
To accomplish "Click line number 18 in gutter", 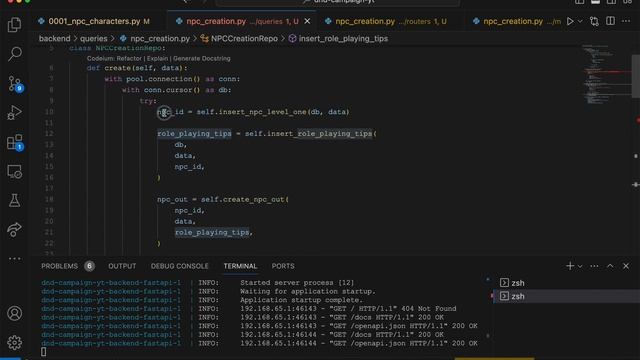I will tap(49, 200).
